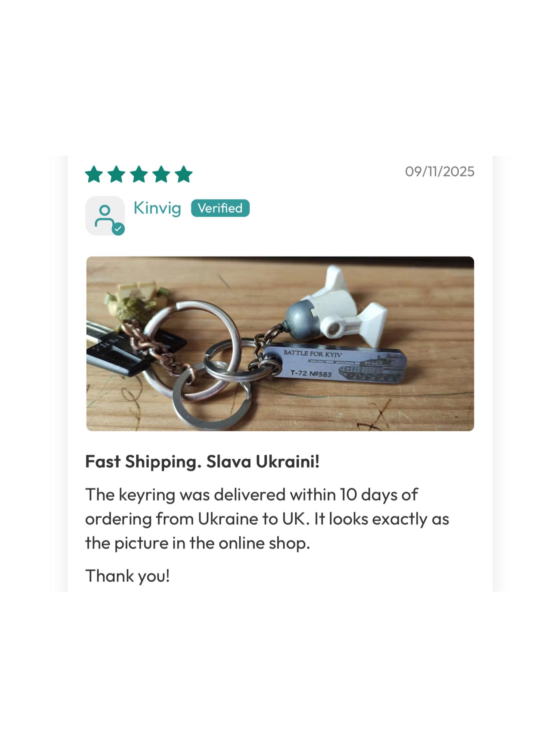Click the first rating star
This screenshot has height=747, width=560.
(x=94, y=174)
